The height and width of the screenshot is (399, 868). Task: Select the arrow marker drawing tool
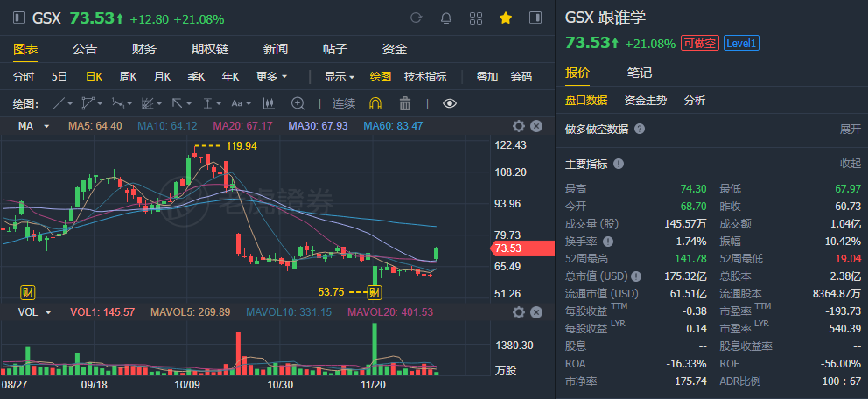[177, 103]
